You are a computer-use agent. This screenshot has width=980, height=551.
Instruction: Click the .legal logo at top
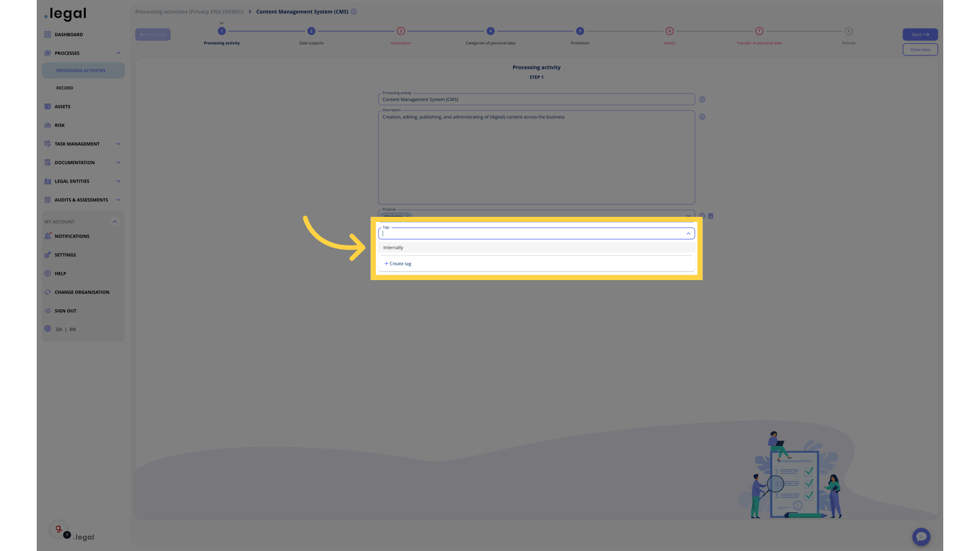pyautogui.click(x=65, y=14)
